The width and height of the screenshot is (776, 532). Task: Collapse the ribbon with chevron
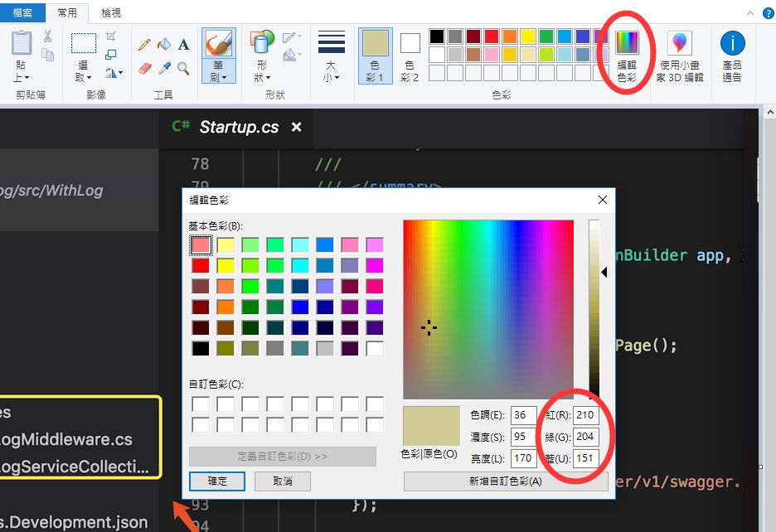(x=750, y=13)
